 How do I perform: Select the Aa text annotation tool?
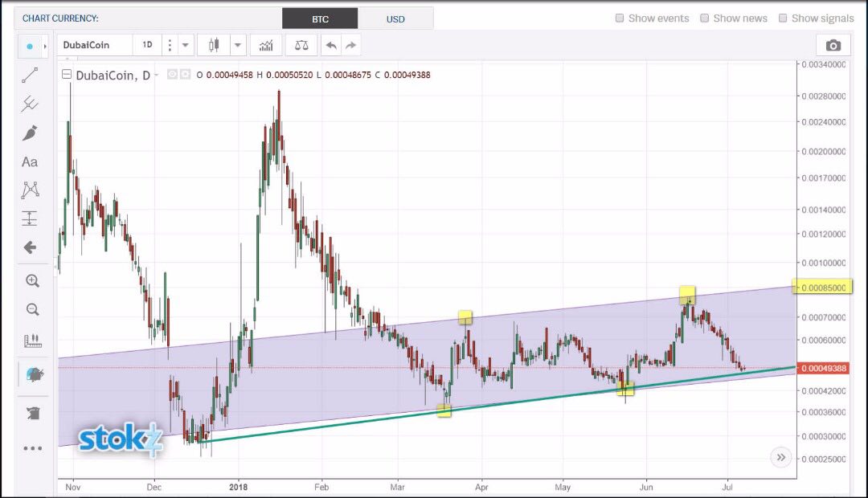(x=30, y=161)
